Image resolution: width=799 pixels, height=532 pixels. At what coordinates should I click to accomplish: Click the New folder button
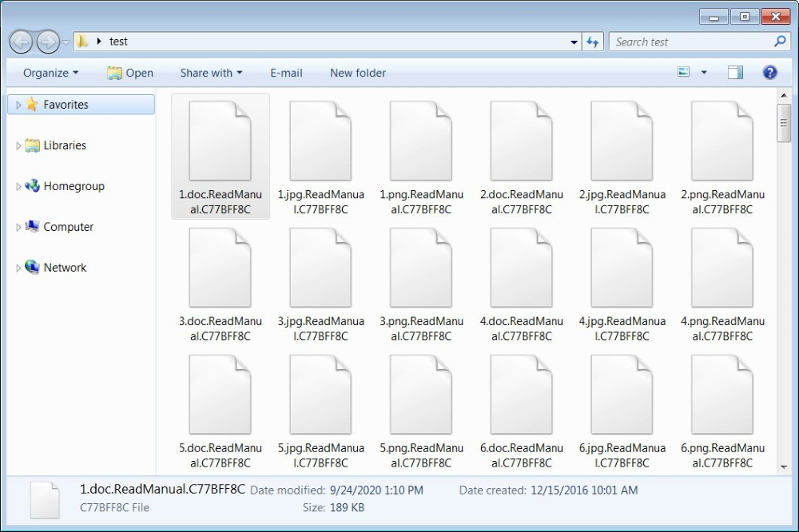point(358,73)
